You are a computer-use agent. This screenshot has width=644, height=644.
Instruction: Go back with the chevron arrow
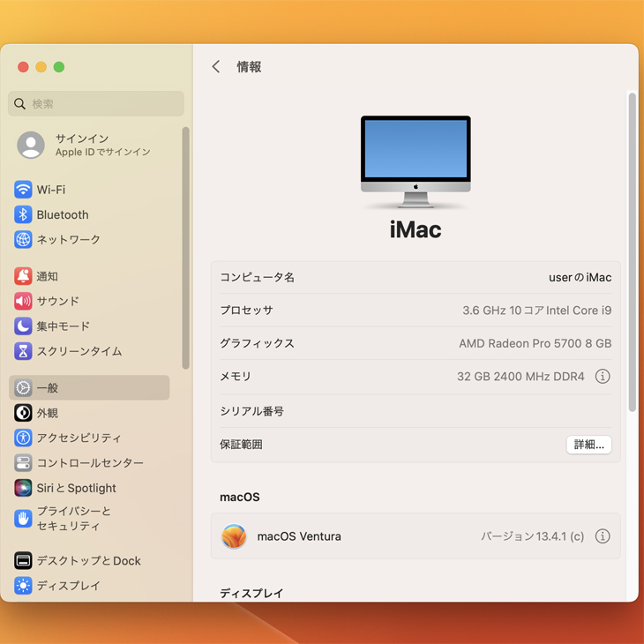pos(216,66)
